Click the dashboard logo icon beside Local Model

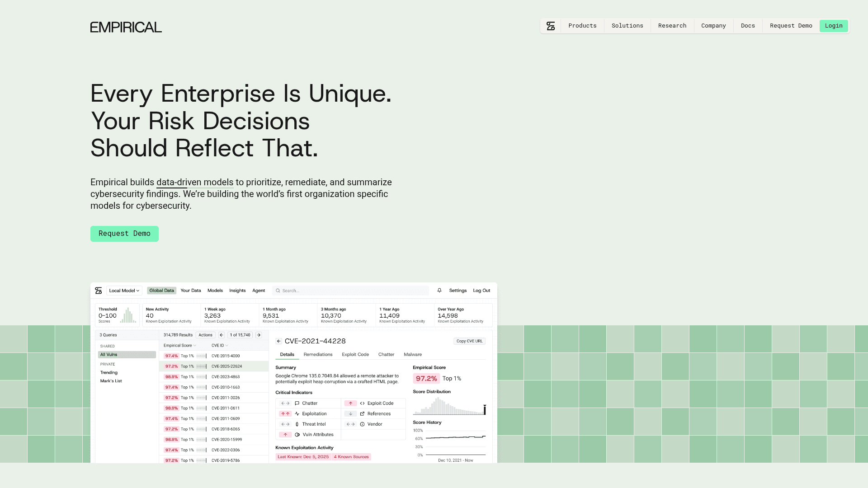[99, 291]
